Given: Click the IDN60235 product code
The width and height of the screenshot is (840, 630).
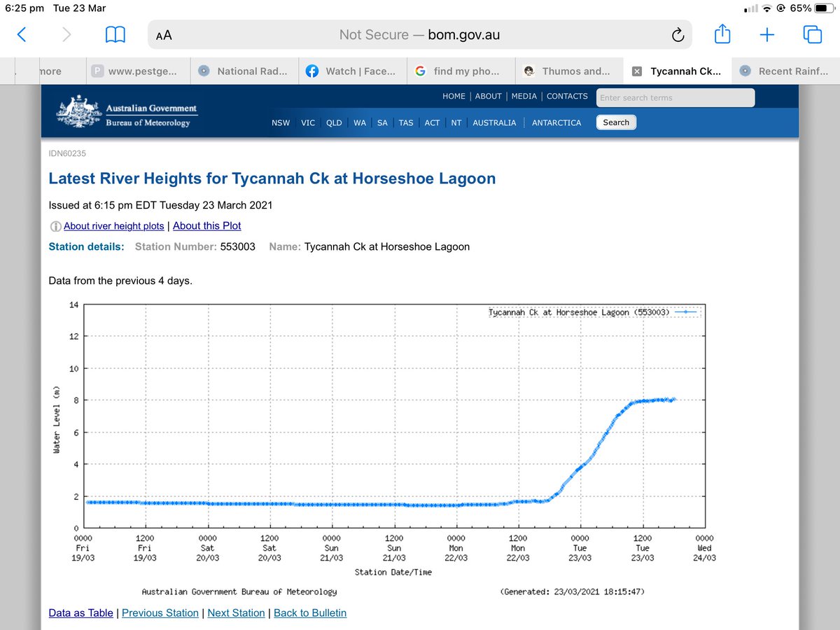Looking at the screenshot, I should [67, 153].
